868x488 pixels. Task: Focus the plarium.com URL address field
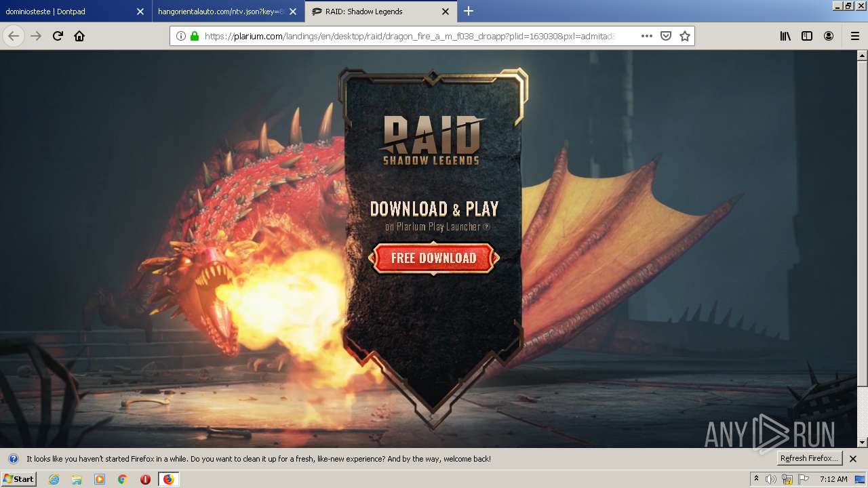[409, 36]
